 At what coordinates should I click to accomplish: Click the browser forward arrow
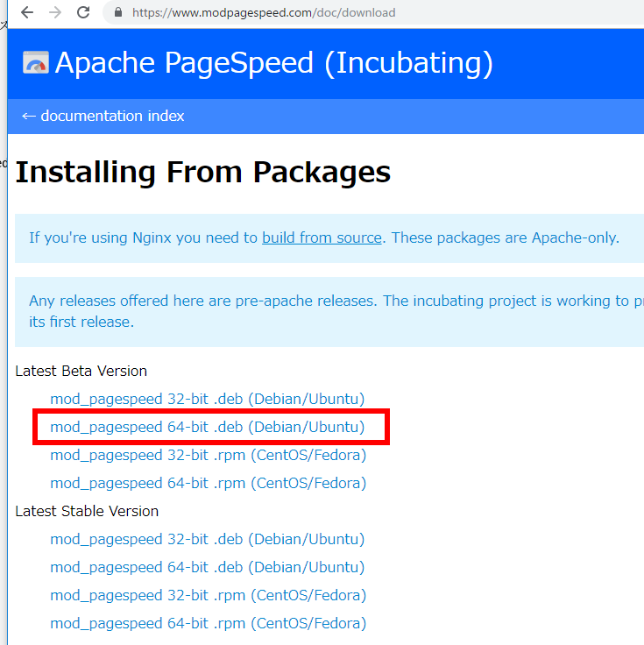click(x=54, y=13)
